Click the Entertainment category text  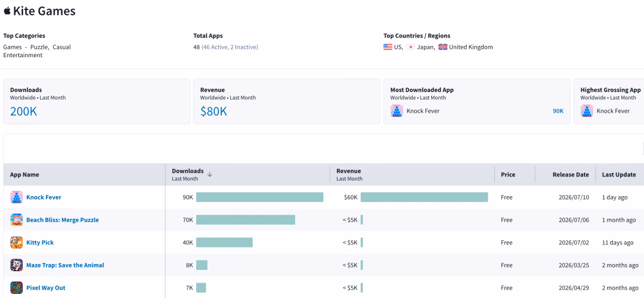click(23, 55)
